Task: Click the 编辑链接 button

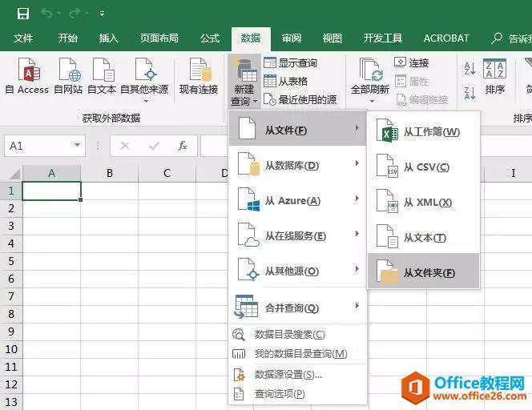Action: point(422,99)
